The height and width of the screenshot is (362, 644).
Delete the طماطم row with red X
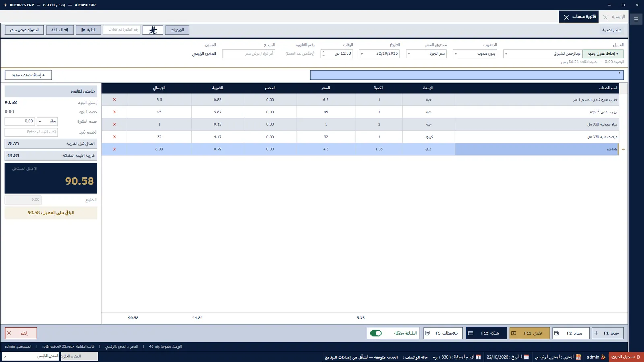(x=114, y=149)
